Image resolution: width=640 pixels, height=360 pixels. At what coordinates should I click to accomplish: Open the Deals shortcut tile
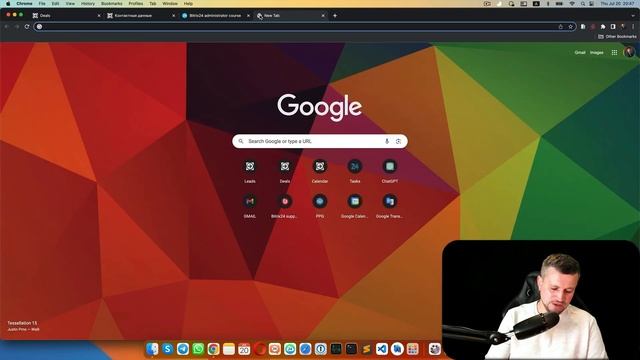285,171
